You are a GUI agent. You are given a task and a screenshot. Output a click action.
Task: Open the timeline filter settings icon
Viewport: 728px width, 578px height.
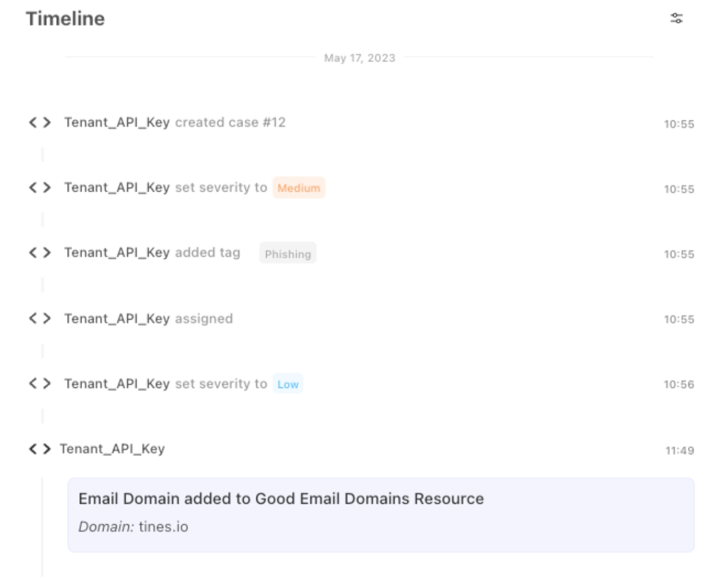pyautogui.click(x=676, y=19)
